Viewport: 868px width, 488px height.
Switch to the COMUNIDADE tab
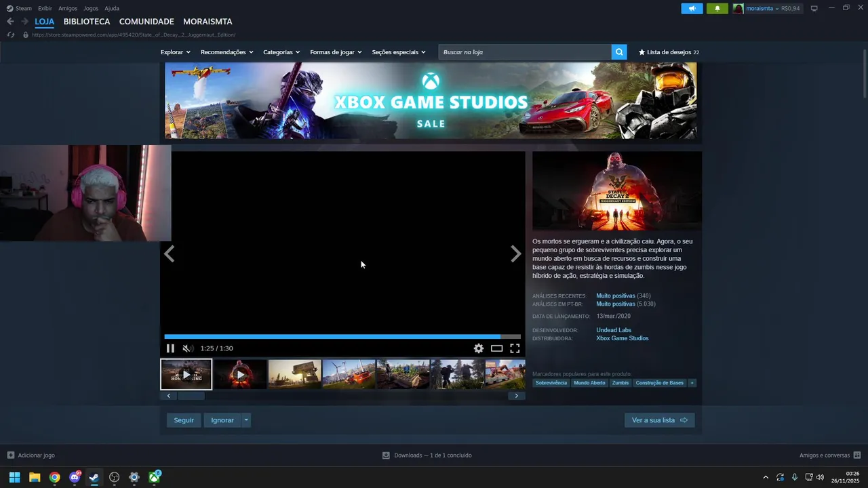pyautogui.click(x=146, y=22)
